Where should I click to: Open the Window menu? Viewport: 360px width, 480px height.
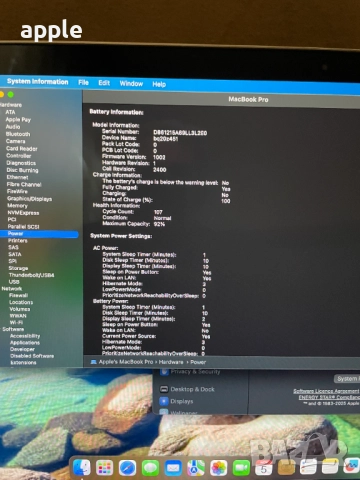[x=131, y=83]
